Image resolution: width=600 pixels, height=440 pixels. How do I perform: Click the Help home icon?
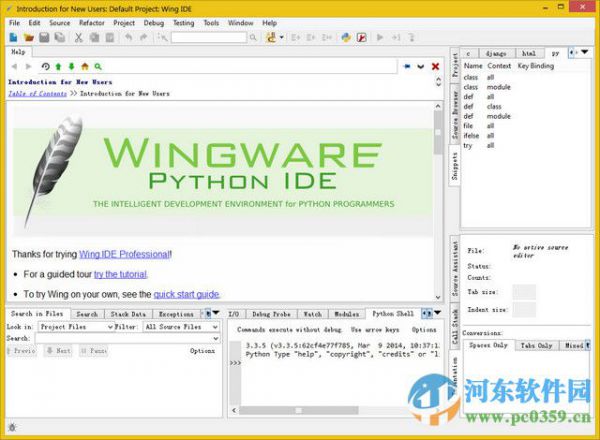coord(85,67)
